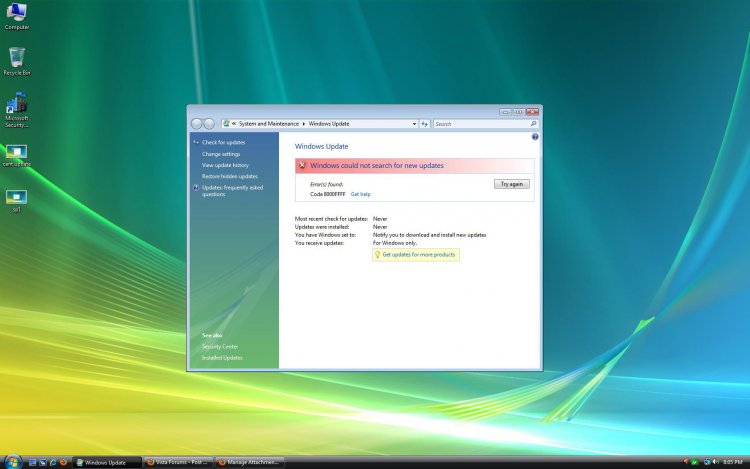
Task: Click the Switch between windows quick launch icon
Action: coord(43,462)
